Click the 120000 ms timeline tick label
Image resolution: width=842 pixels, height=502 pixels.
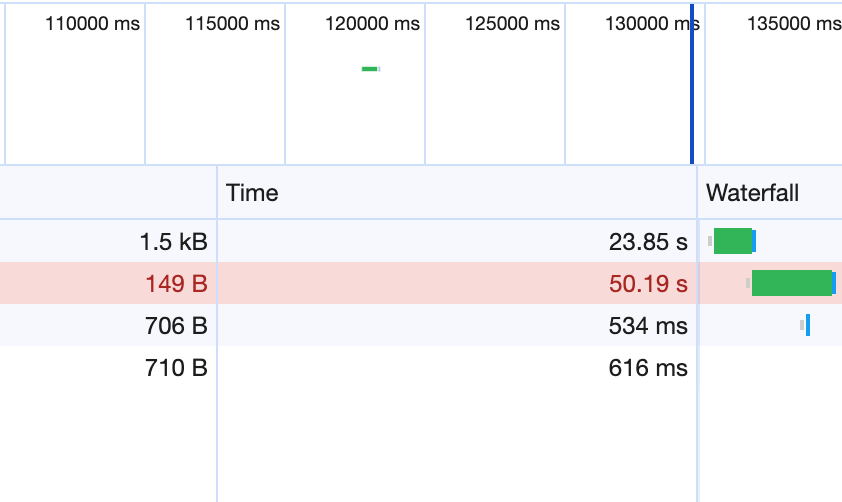pyautogui.click(x=372, y=24)
